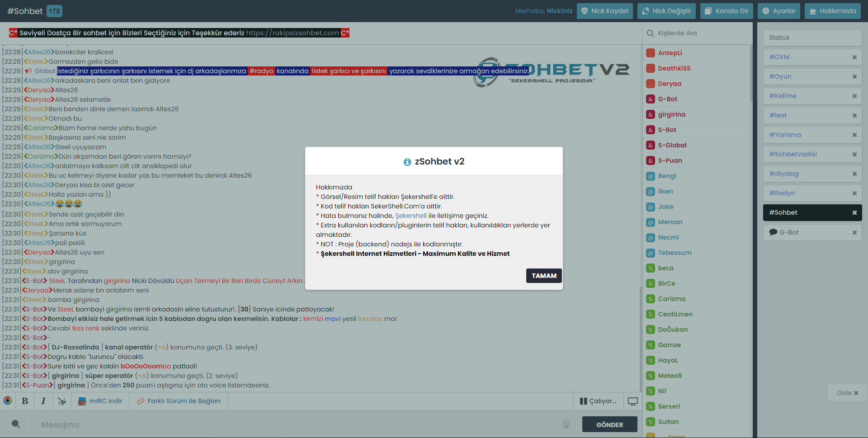
Task: Close the #Radyo channel tab
Action: click(854, 193)
